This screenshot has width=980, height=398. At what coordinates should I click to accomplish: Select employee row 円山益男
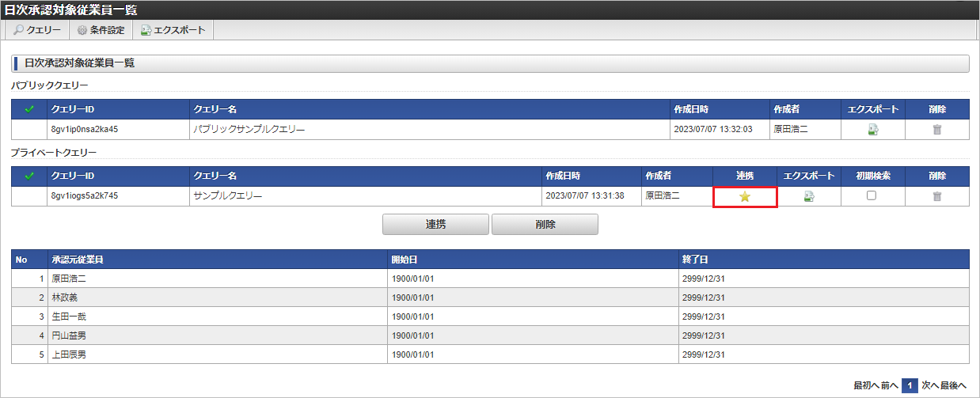(x=490, y=335)
